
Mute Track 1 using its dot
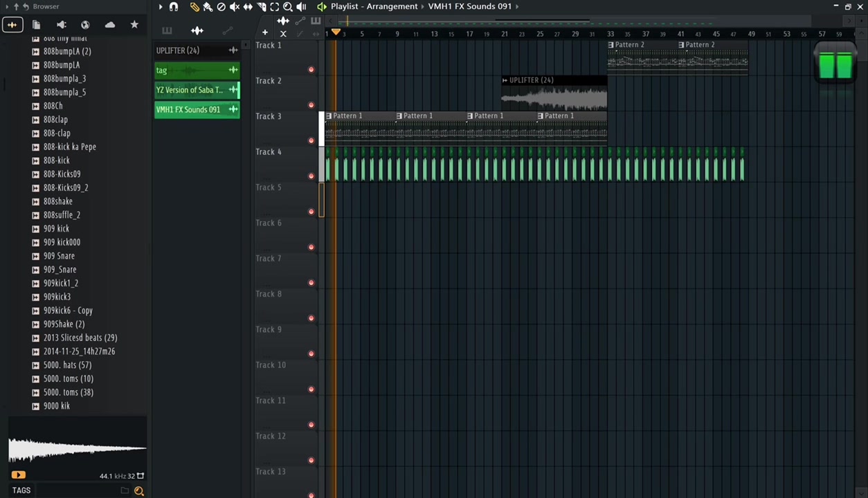click(311, 70)
